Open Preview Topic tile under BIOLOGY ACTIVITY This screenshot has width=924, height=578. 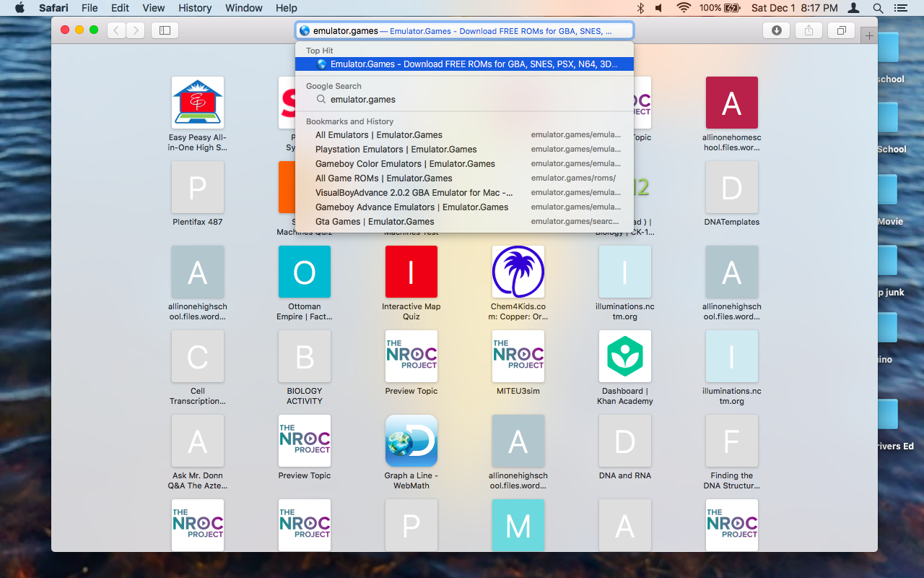click(305, 441)
